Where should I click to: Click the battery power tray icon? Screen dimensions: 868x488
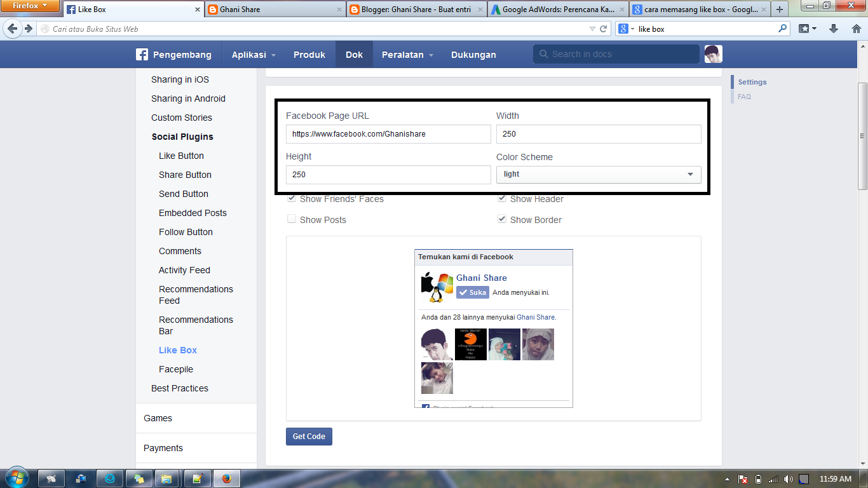click(758, 479)
